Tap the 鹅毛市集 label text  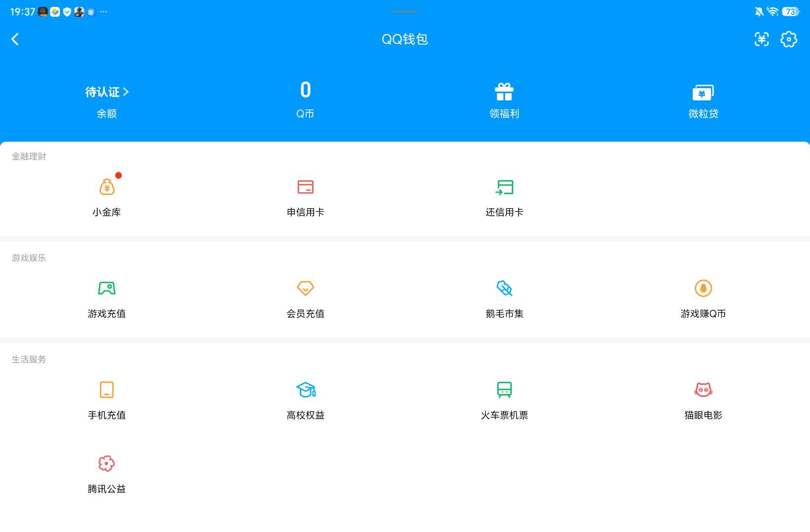click(504, 314)
